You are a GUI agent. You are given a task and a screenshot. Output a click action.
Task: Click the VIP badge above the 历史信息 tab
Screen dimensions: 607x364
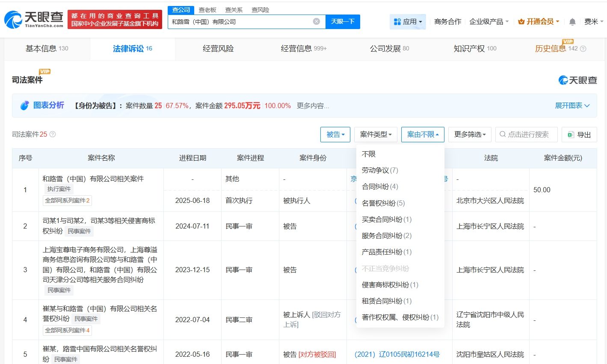(567, 42)
